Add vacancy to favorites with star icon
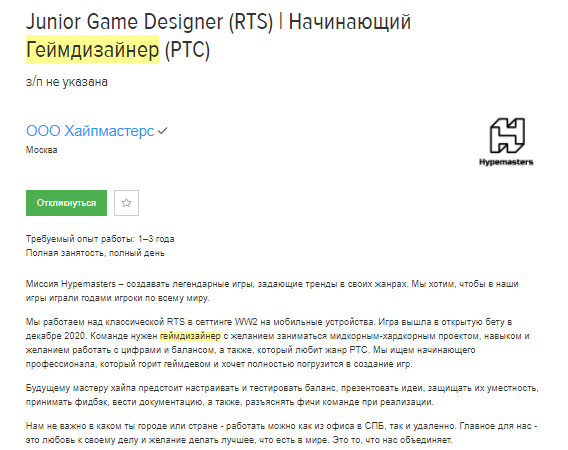 (126, 203)
